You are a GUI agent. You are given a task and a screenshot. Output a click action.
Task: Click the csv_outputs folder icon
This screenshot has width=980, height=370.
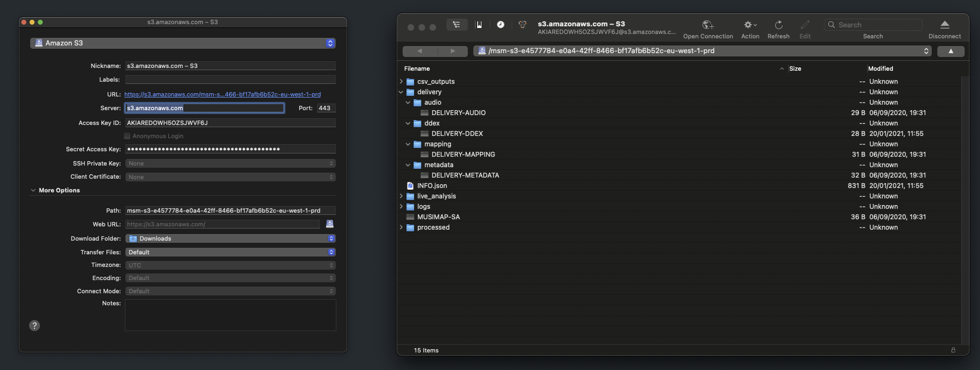coord(410,82)
